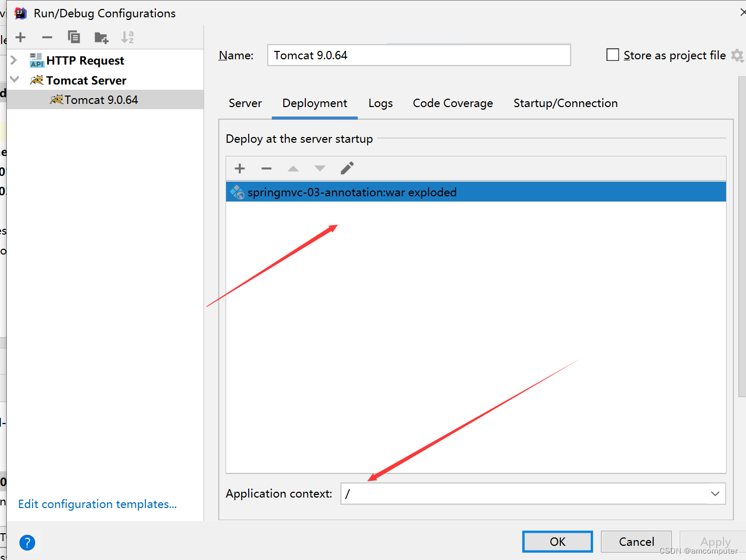Select Tomcat 9.0.64 in configuration tree
746x560 pixels.
(x=105, y=100)
